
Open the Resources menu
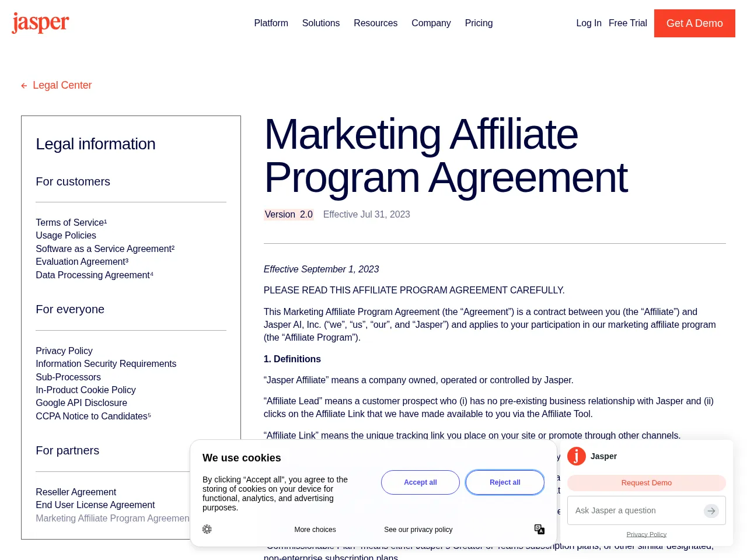click(375, 23)
